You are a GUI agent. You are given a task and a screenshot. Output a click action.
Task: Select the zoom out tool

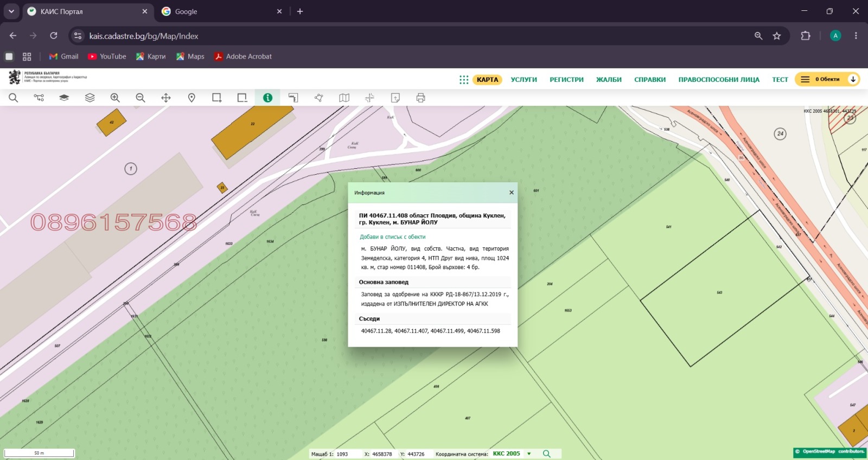tap(141, 98)
